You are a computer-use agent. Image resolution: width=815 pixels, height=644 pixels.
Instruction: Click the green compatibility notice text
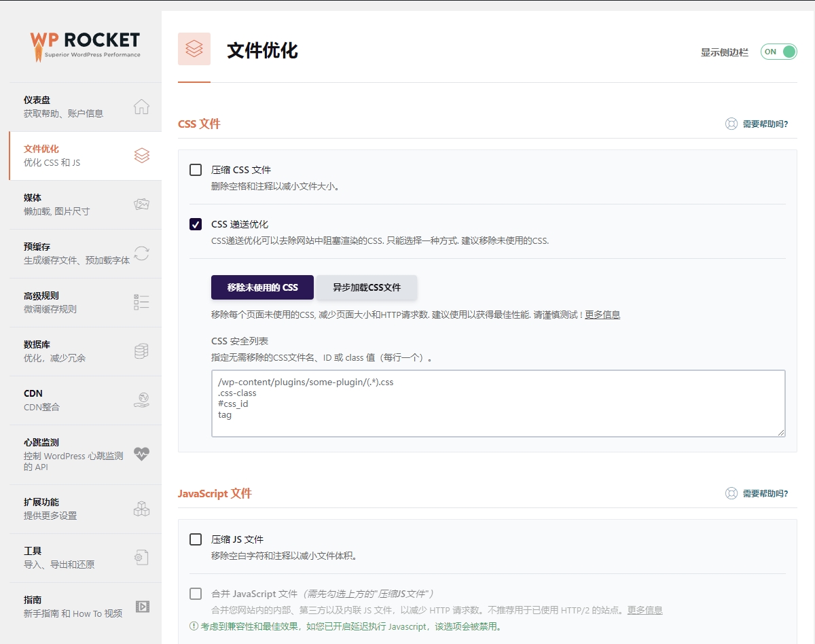[350, 626]
